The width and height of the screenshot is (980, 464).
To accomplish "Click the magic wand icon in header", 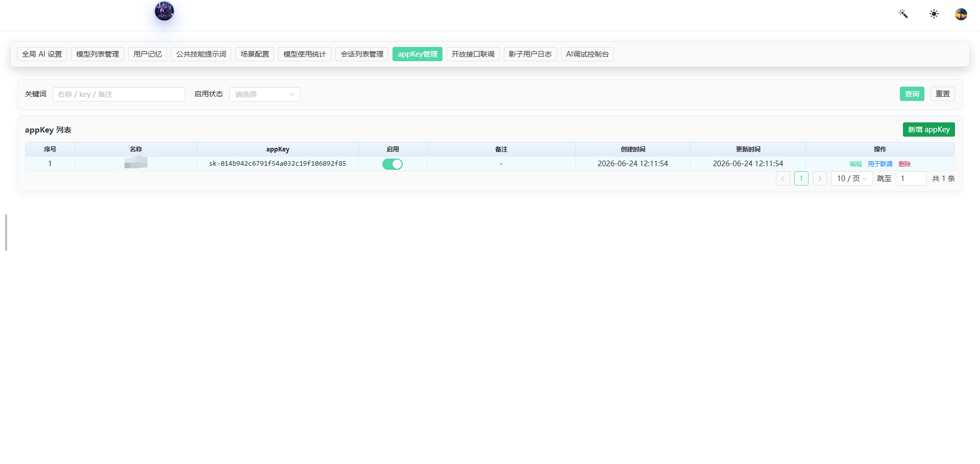I will (903, 14).
